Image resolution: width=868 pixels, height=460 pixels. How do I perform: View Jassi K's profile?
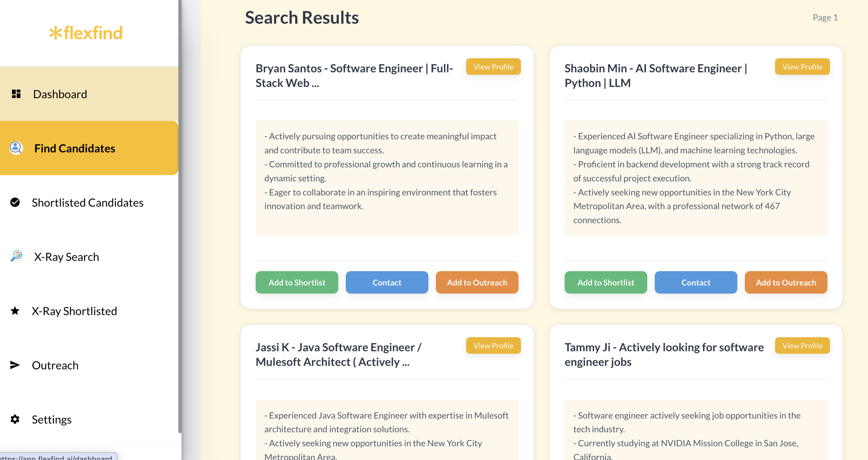pos(493,346)
